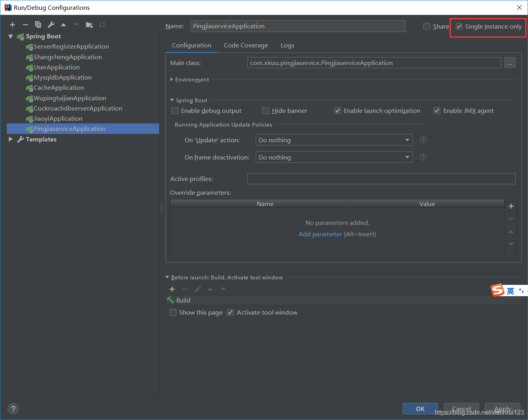This screenshot has height=420, width=528.
Task: Click the Value column header
Action: tap(427, 204)
